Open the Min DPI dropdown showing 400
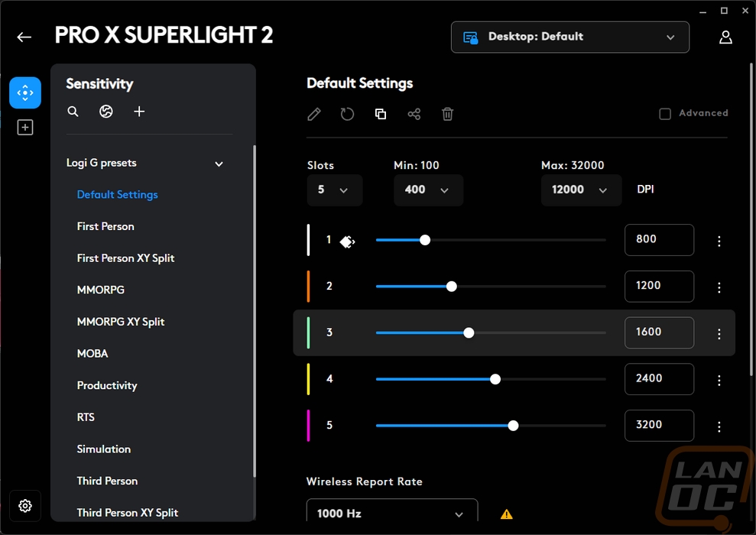Screen dimensions: 756x535 pyautogui.click(x=428, y=190)
